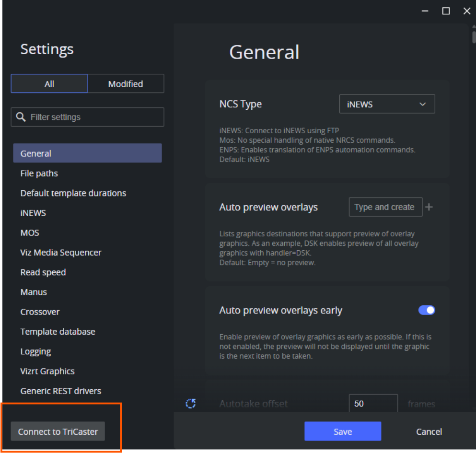The width and height of the screenshot is (476, 453).
Task: Go to Viz Media Sequencer settings
Action: tap(61, 253)
